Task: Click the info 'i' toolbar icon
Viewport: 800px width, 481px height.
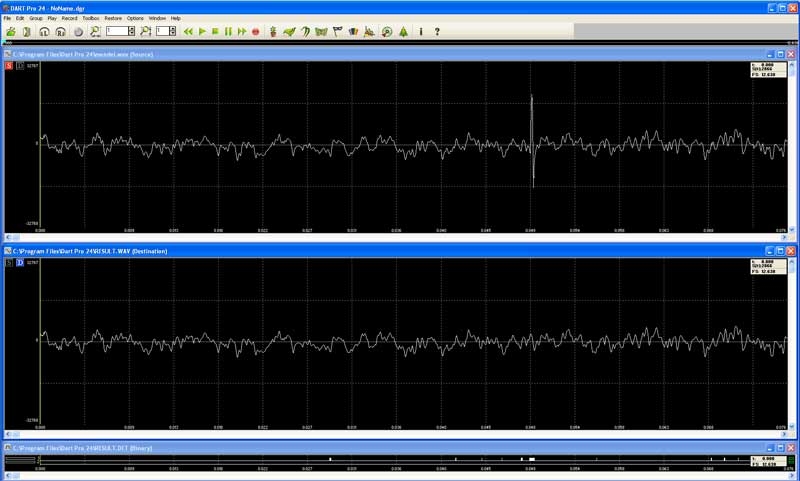Action: click(421, 32)
